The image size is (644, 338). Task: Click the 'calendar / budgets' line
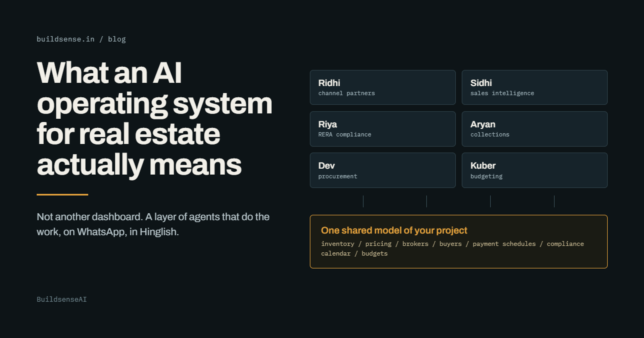point(354,253)
